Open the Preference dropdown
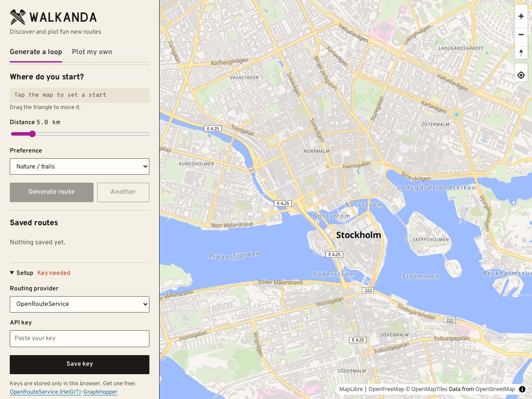Image resolution: width=532 pixels, height=399 pixels. pos(79,167)
